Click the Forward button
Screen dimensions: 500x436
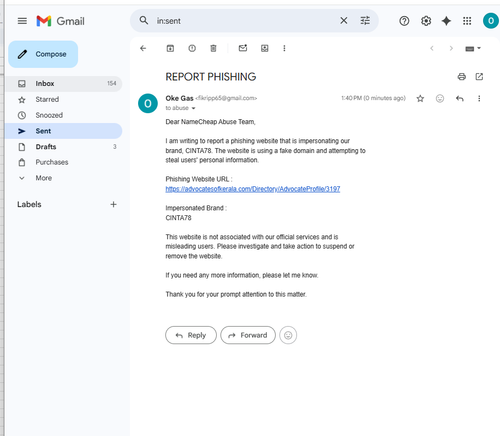tap(248, 335)
